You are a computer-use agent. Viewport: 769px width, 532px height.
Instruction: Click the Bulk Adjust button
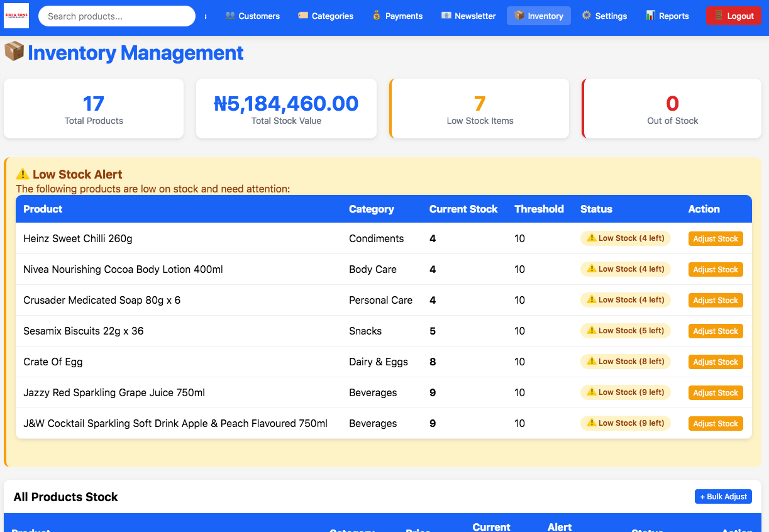point(723,497)
